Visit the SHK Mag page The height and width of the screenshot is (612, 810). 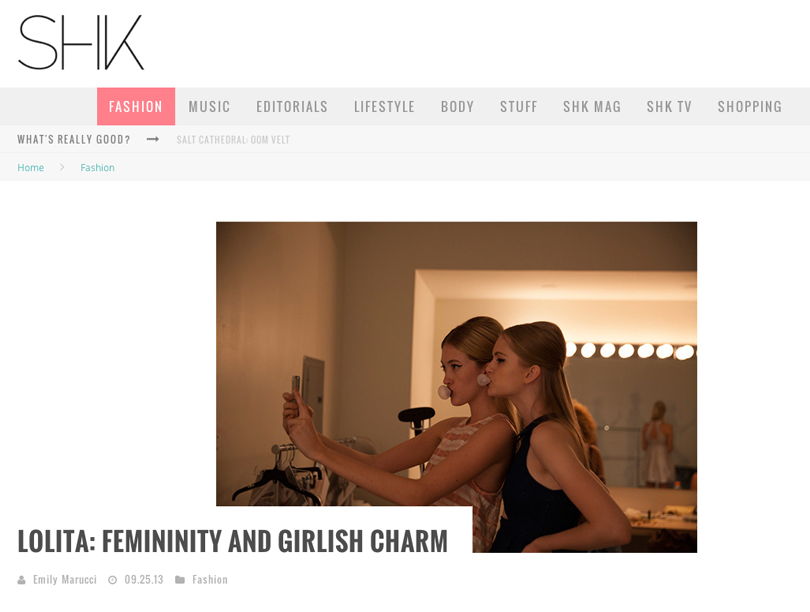[x=592, y=106]
